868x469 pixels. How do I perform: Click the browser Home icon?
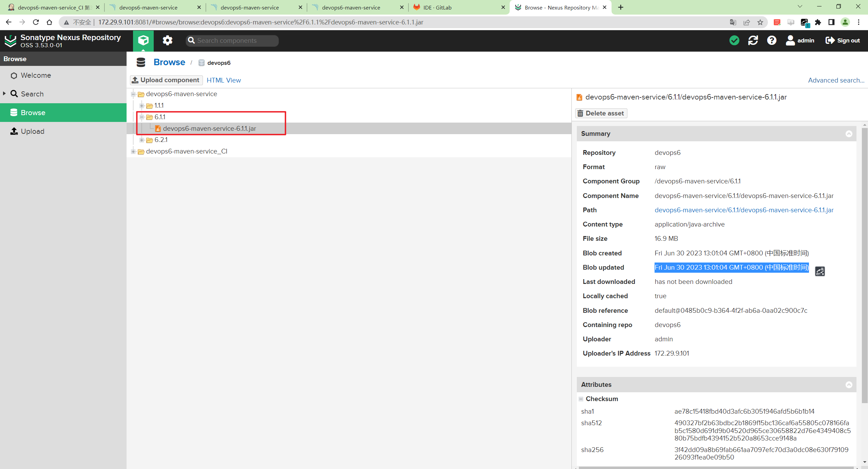50,22
